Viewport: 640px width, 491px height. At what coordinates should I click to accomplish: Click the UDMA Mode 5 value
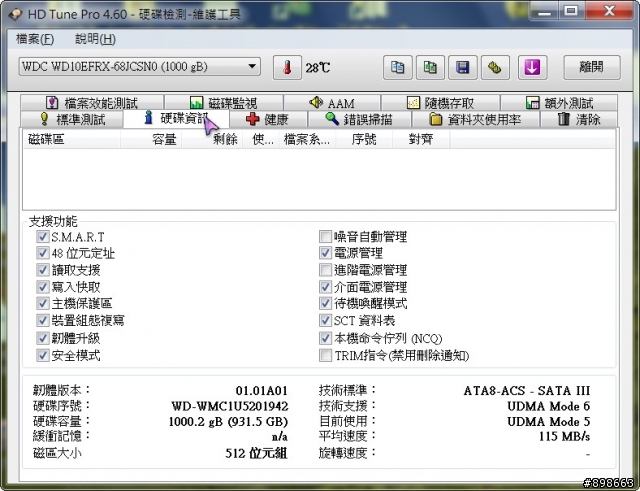[x=549, y=421]
